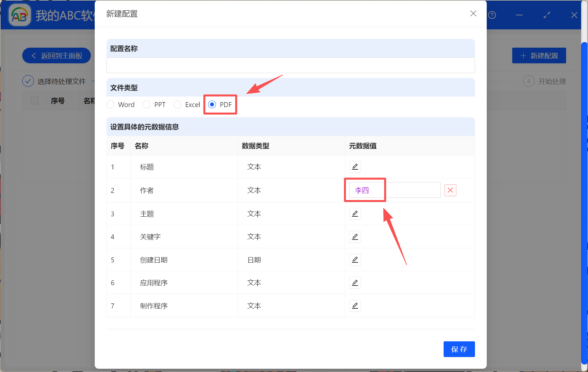Click 返回到主面板 to go back
The image size is (588, 372).
[56, 55]
